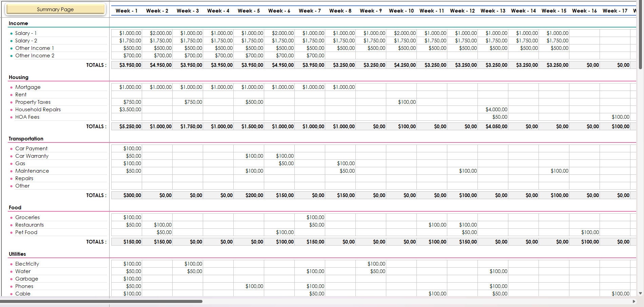Click the Utilities section heading

coord(17,254)
